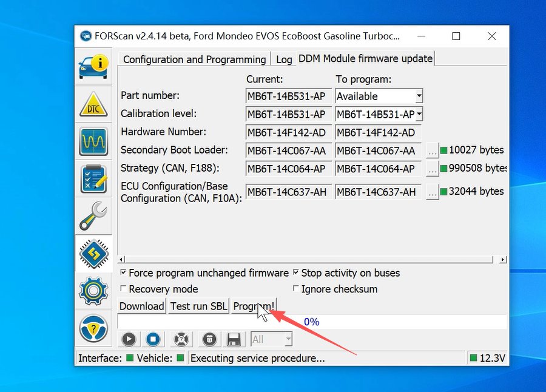Open the oscilloscope live data section
Viewport: 546px width, 392px height.
(93, 141)
